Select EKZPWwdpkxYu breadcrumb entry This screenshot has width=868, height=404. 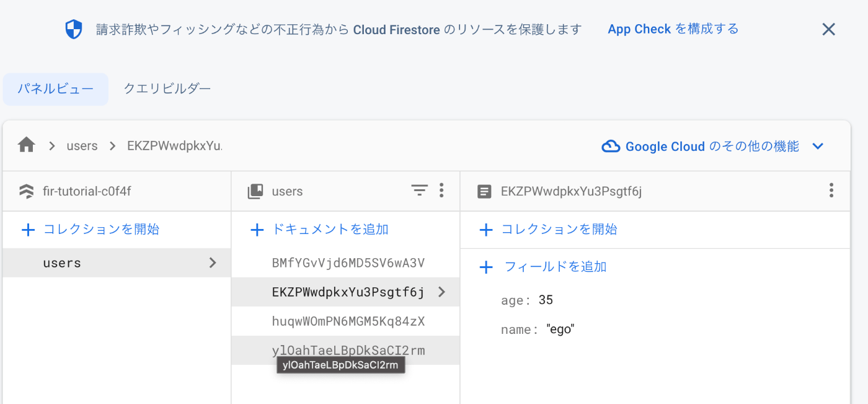[174, 146]
